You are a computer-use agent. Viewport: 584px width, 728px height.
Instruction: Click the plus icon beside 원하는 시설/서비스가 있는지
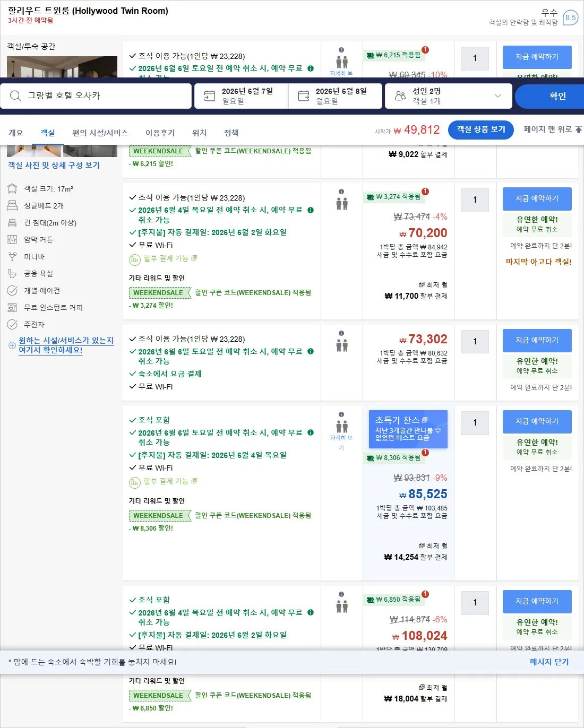coord(12,345)
